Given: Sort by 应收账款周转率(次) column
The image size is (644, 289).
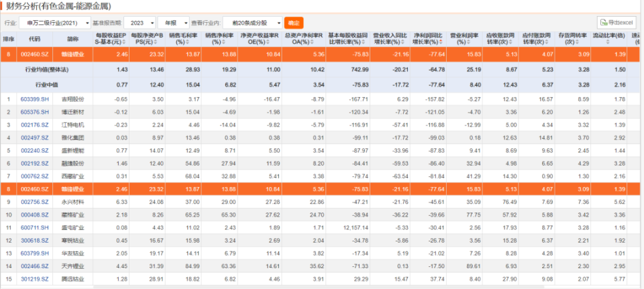Looking at the screenshot, I should pyautogui.click(x=500, y=39).
